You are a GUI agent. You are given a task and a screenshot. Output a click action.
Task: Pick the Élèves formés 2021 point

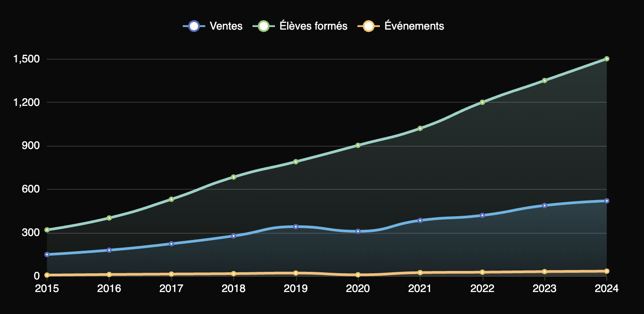[x=420, y=128]
